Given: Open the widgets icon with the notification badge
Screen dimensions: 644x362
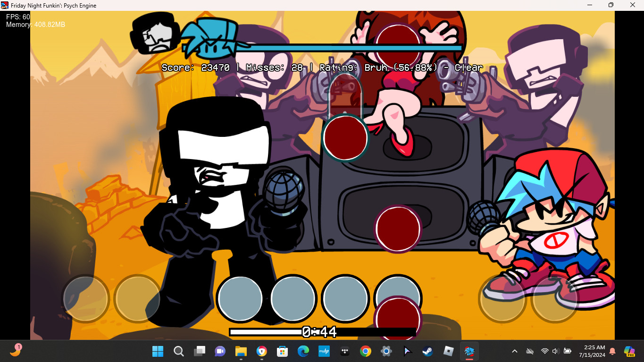Looking at the screenshot, I should [x=16, y=350].
